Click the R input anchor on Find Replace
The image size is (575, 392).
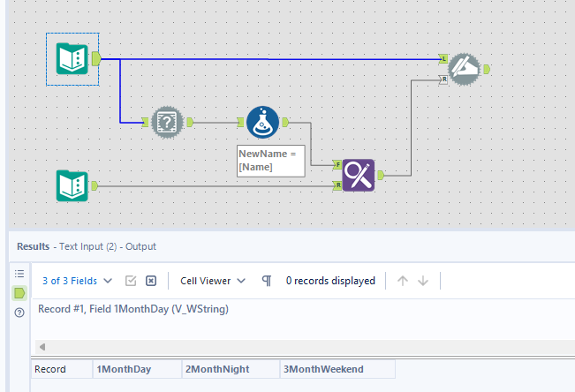(x=337, y=185)
